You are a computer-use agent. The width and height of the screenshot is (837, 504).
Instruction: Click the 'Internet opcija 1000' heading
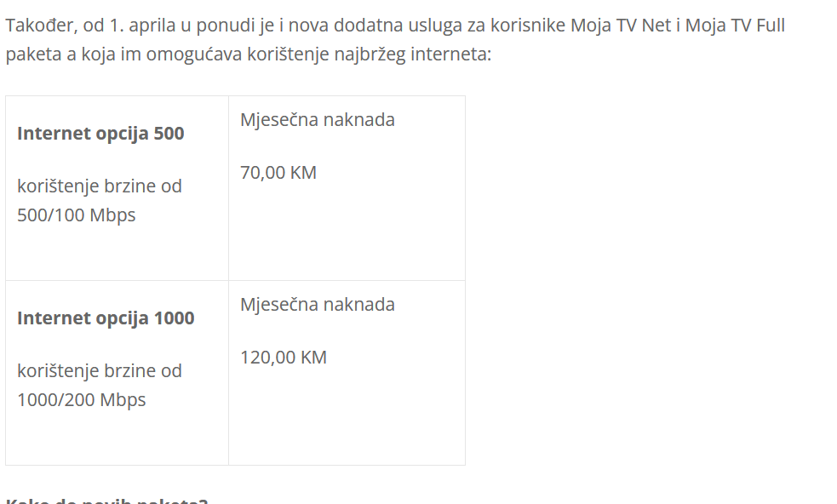click(x=106, y=318)
